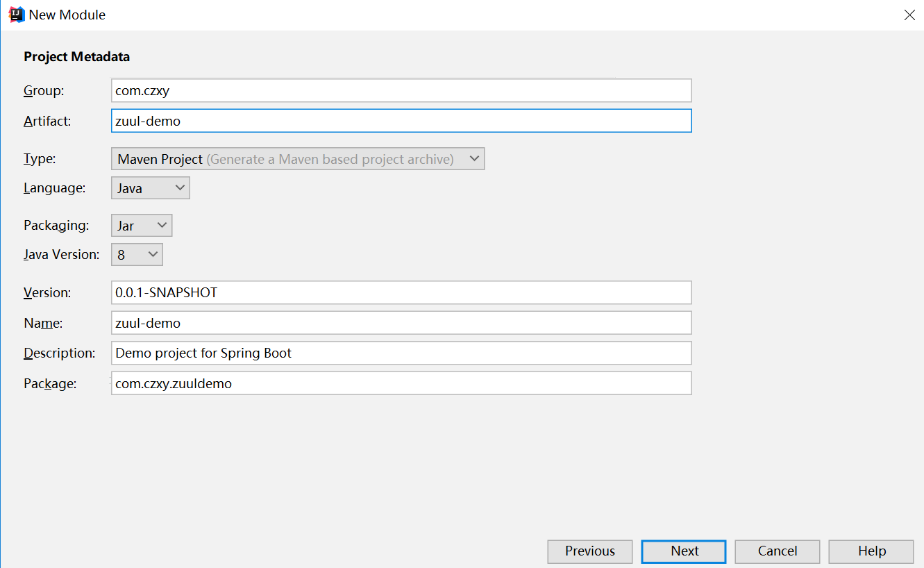The image size is (924, 568).
Task: Open the Packaging dropdown set to Jar
Action: pos(142,225)
